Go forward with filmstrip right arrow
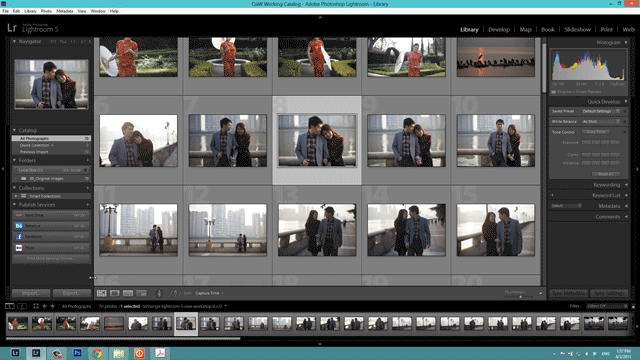 [x=52, y=306]
